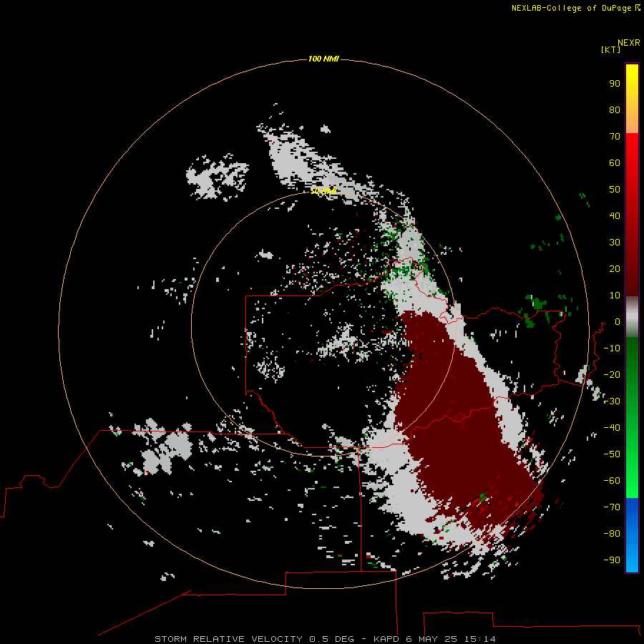This screenshot has height=644, width=644.
Task: Click the 10 value on the velocity scale
Action: tap(615, 296)
